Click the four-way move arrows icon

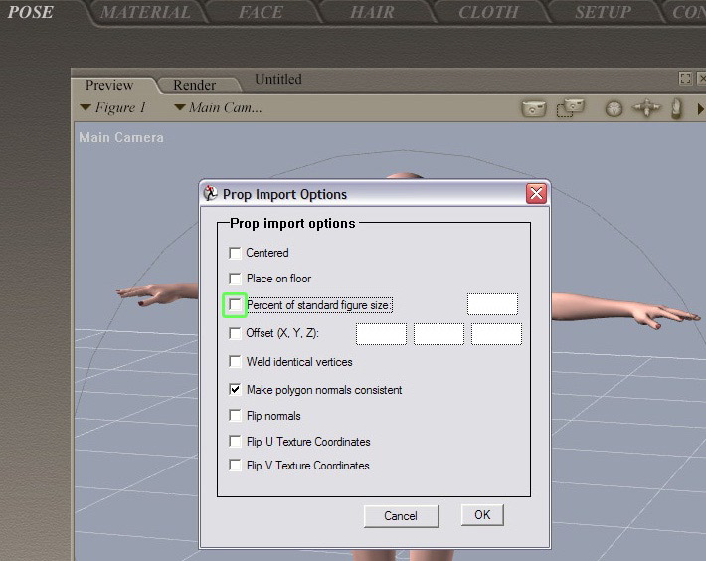tap(647, 108)
